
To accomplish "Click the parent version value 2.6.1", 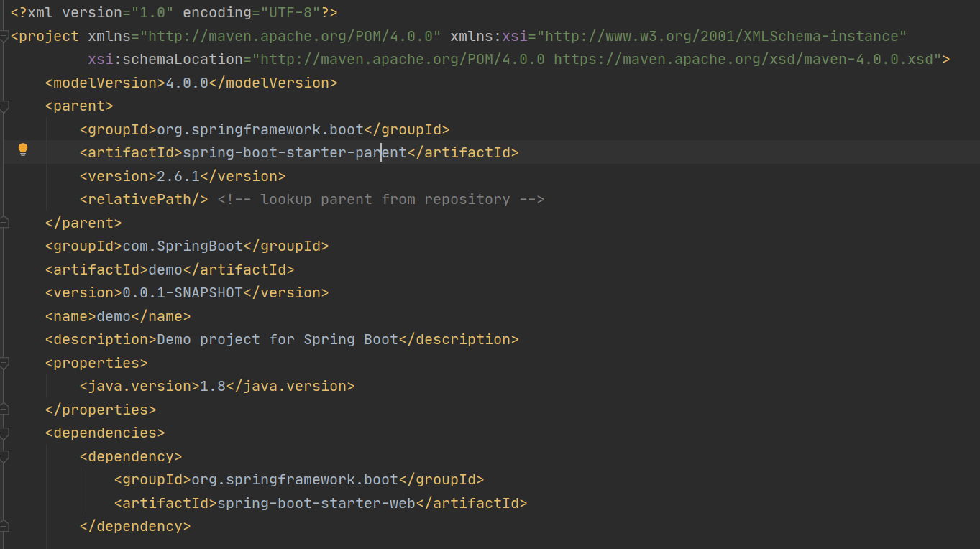I will (178, 176).
